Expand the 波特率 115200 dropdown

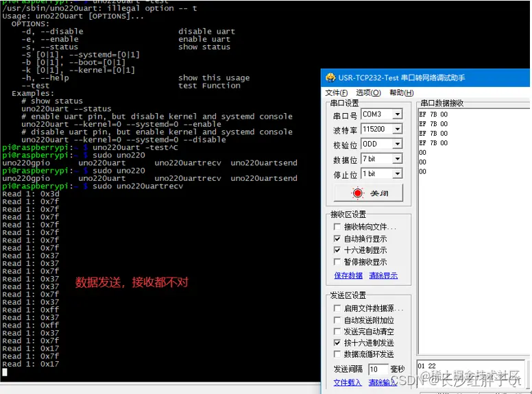click(398, 129)
